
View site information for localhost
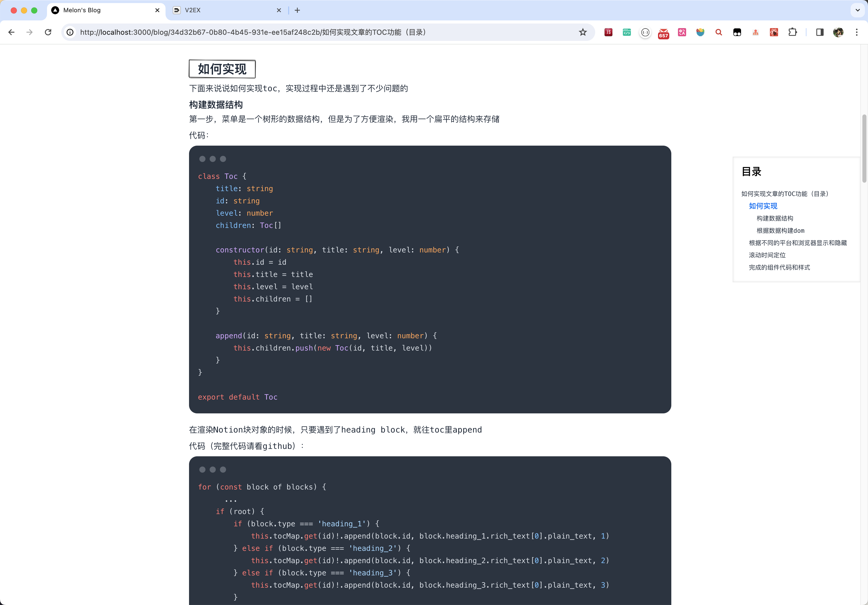coord(70,32)
